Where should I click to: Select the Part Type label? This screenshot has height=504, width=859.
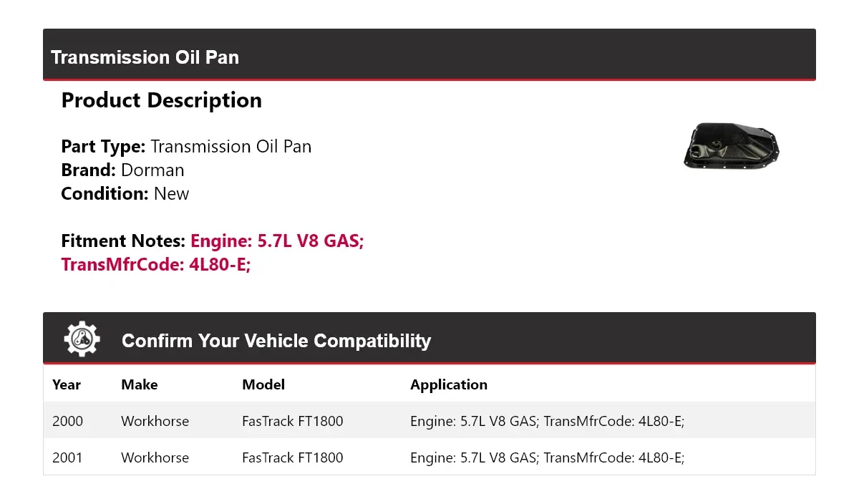click(104, 147)
